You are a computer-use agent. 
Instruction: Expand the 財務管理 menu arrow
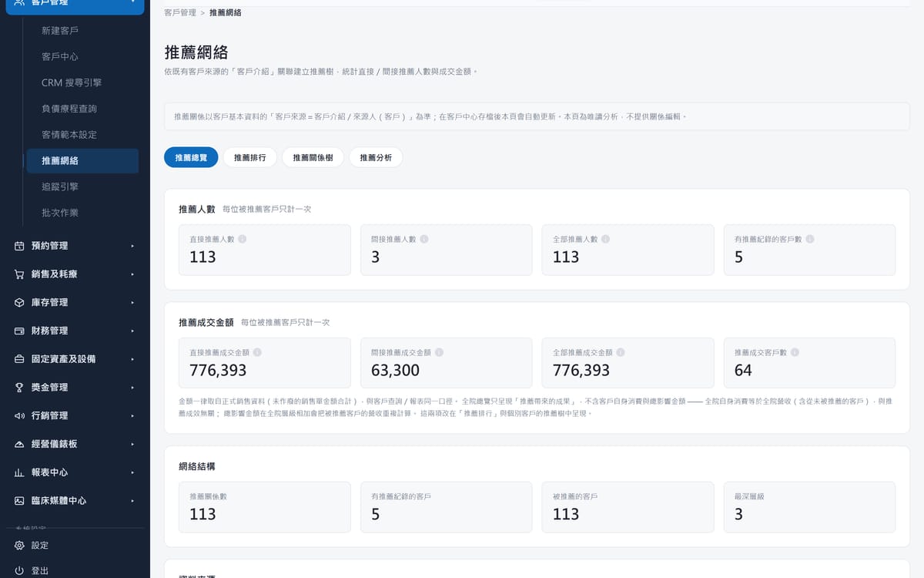[x=132, y=331]
